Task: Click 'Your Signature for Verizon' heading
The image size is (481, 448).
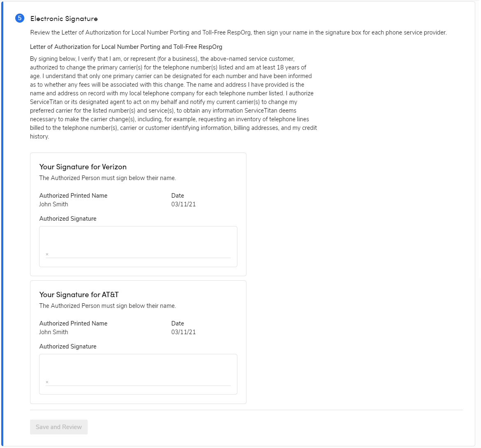Action: pos(83,167)
